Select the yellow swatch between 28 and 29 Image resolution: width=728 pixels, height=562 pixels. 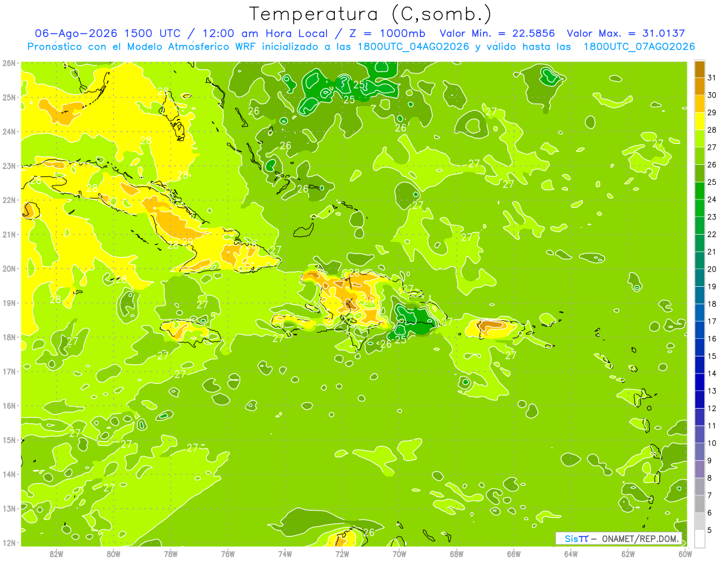699,121
